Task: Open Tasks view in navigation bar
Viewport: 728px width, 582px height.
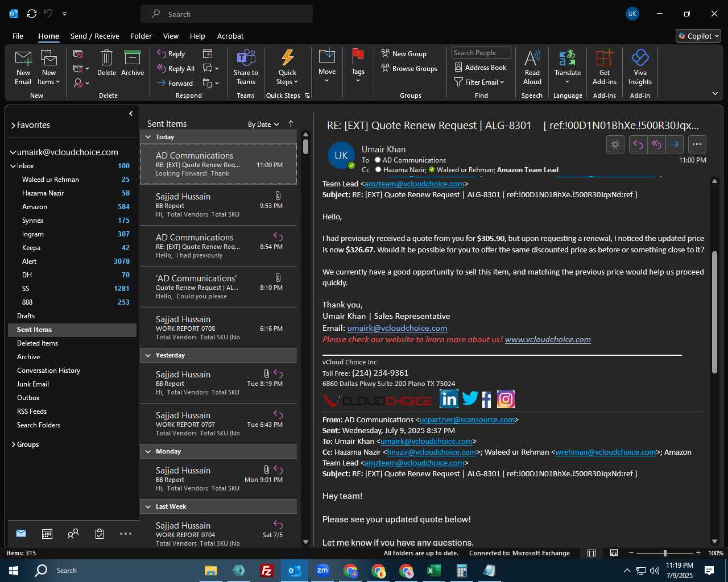Action: coord(100,534)
